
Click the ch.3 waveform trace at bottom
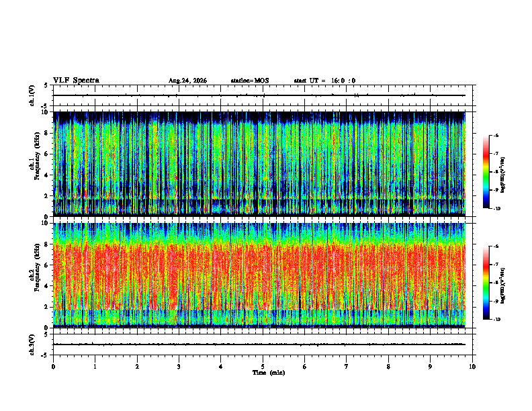(x=259, y=345)
